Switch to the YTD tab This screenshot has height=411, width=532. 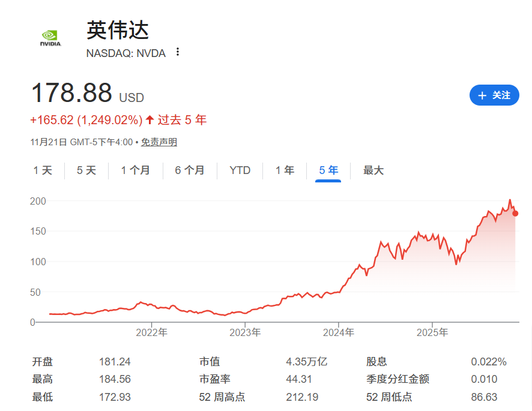tap(240, 170)
